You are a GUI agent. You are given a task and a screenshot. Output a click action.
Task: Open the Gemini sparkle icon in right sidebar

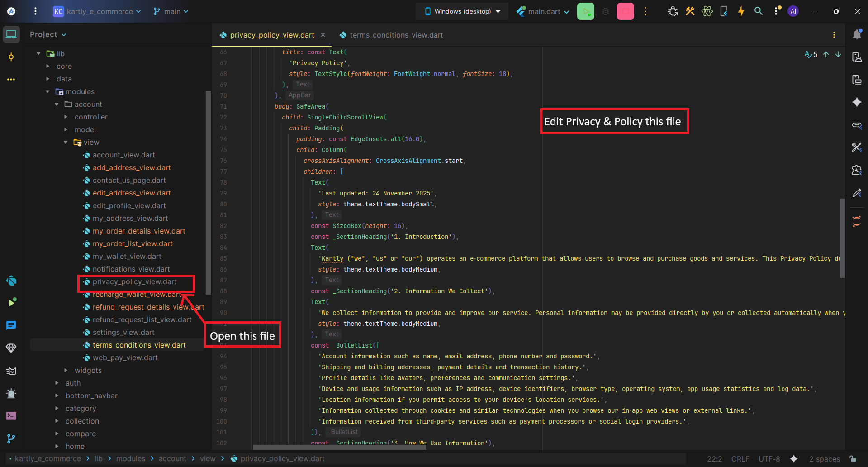click(857, 102)
